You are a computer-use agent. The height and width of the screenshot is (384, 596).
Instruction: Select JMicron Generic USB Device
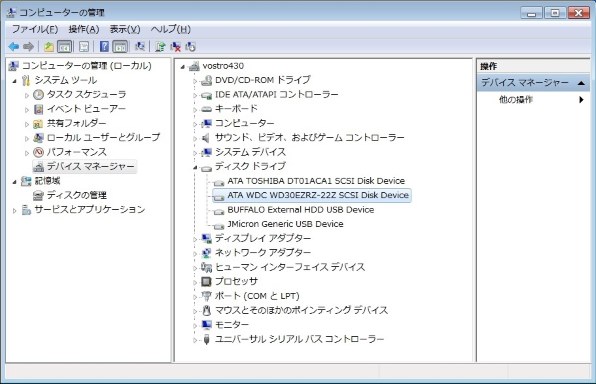285,224
